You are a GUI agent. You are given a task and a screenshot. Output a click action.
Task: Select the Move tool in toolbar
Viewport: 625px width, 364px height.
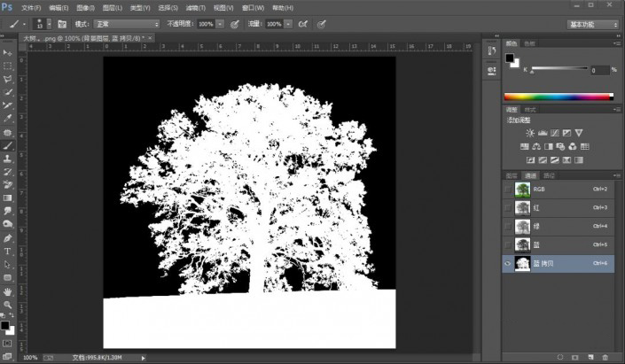(x=8, y=54)
